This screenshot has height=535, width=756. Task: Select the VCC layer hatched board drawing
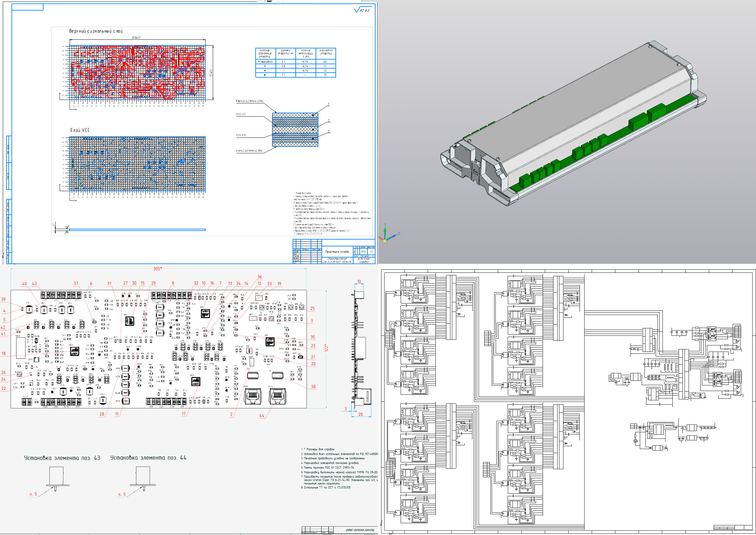(x=137, y=164)
